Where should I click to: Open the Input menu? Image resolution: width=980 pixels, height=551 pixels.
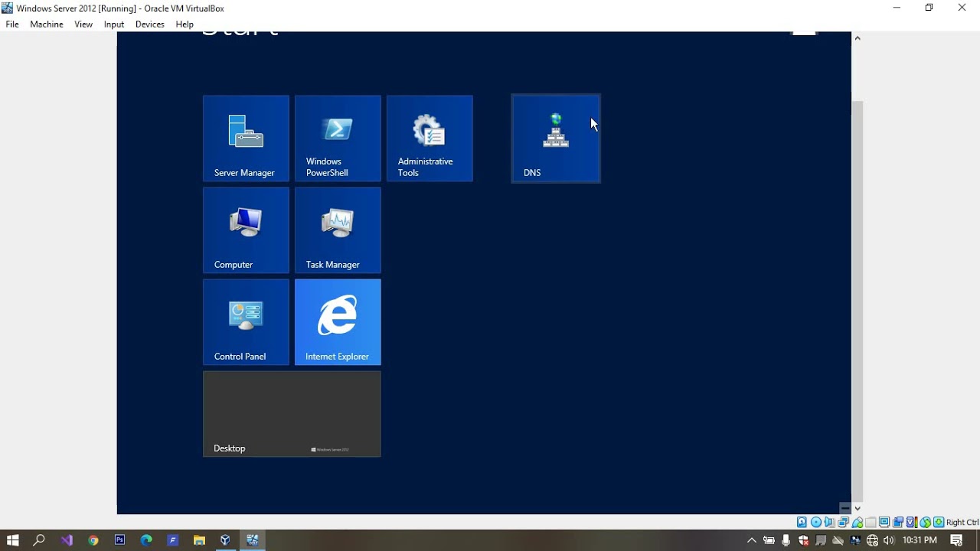click(114, 24)
